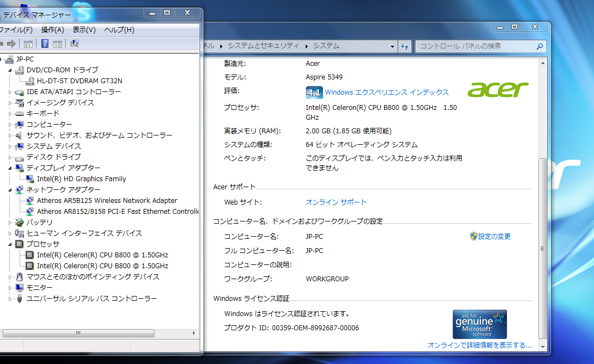Open the ファイル(F) menu
Viewport: 594px width, 364px height.
tap(16, 30)
